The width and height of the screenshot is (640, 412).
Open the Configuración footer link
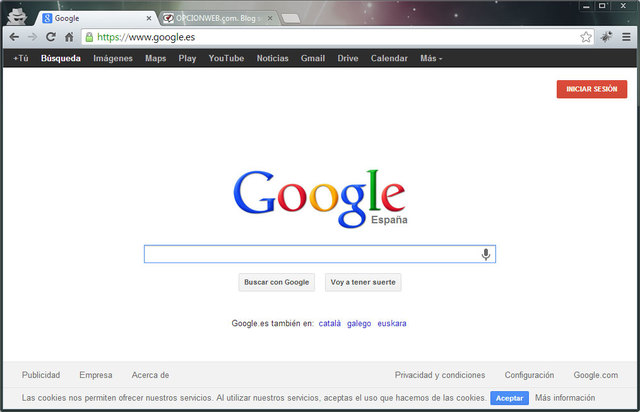tap(529, 375)
